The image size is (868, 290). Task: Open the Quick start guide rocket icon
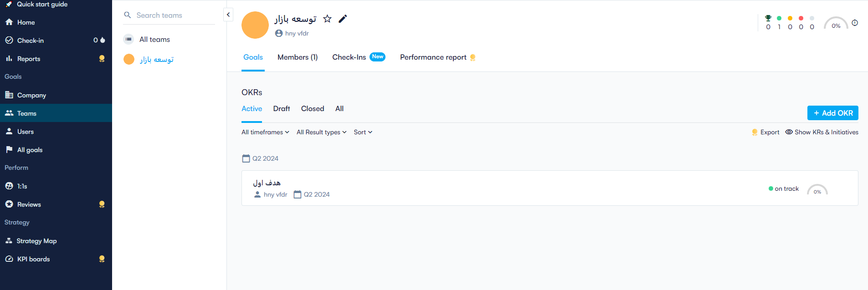[x=9, y=4]
